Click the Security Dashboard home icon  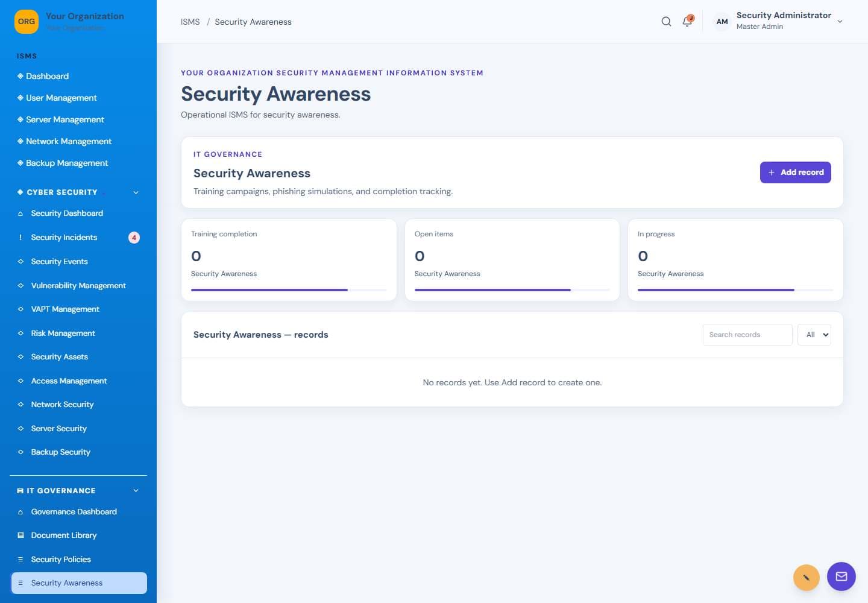(20, 213)
